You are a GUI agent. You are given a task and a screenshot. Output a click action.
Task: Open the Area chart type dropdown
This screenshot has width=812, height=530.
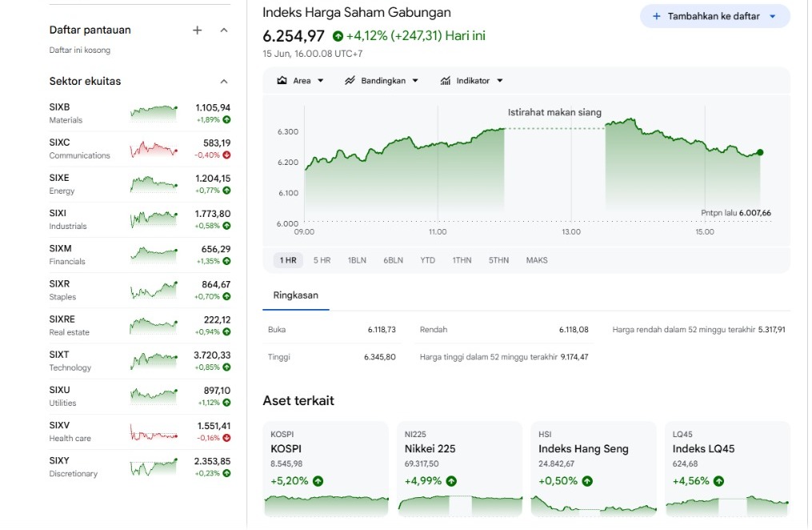click(321, 81)
